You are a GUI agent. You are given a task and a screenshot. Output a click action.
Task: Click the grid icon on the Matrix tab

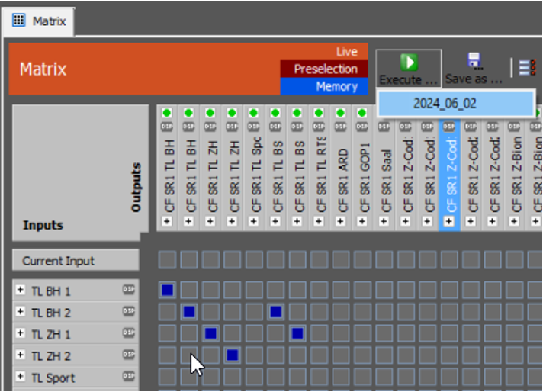pyautogui.click(x=19, y=21)
